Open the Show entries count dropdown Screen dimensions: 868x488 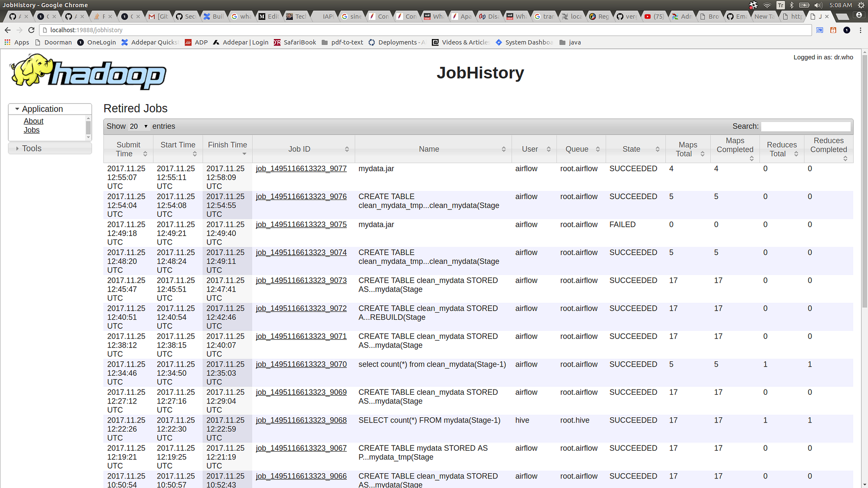click(138, 126)
